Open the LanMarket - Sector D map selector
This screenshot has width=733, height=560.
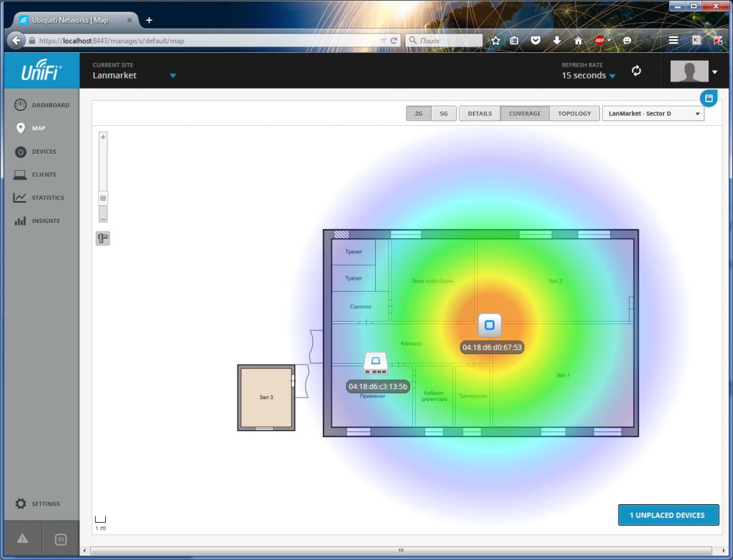click(653, 114)
